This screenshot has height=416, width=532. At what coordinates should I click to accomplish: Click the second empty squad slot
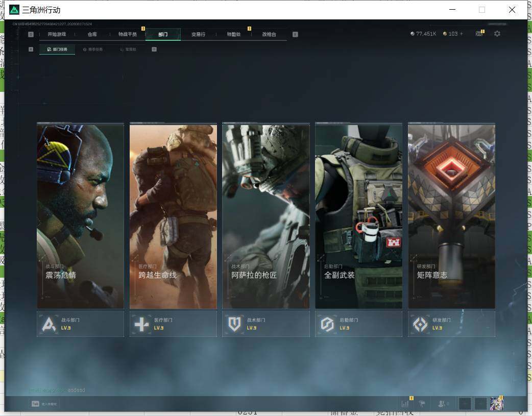(480, 404)
